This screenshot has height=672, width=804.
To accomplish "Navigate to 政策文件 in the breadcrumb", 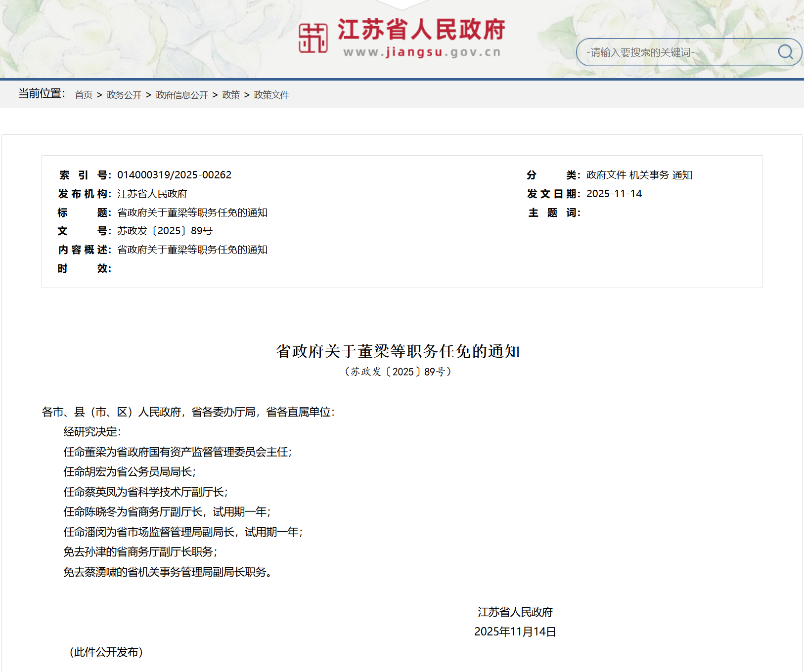I will [x=271, y=95].
